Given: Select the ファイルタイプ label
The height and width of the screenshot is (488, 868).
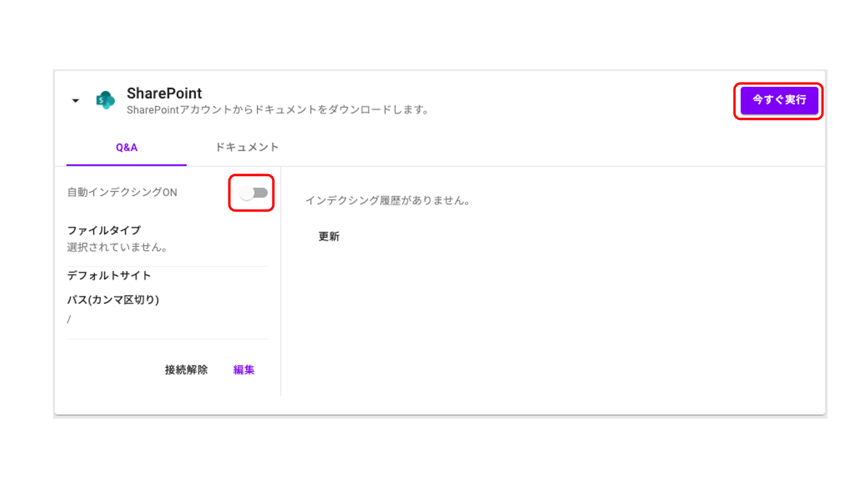Looking at the screenshot, I should pos(104,230).
